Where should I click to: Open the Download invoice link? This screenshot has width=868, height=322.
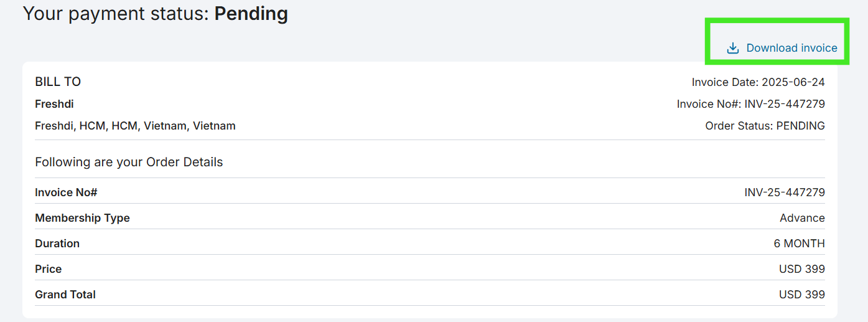782,48
